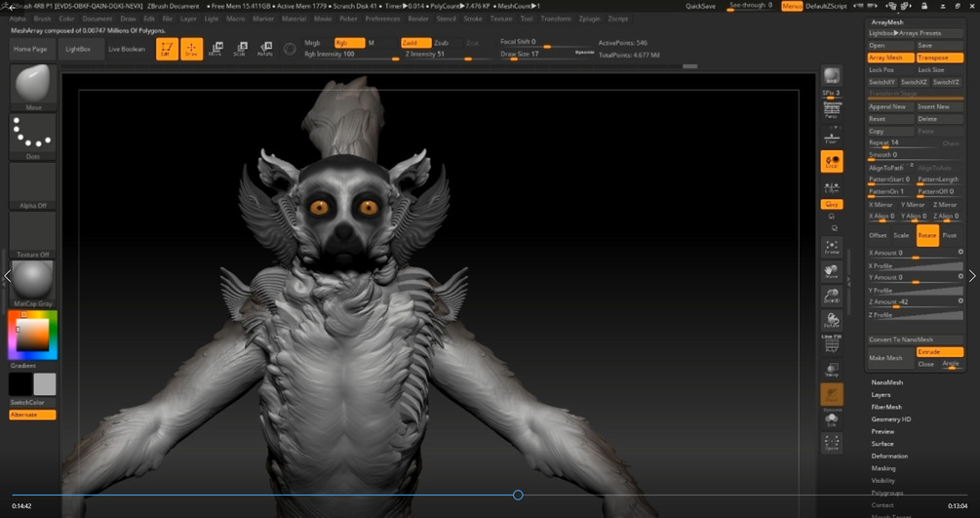Toggle the Menus button
Viewport: 980px width, 518px height.
point(792,6)
